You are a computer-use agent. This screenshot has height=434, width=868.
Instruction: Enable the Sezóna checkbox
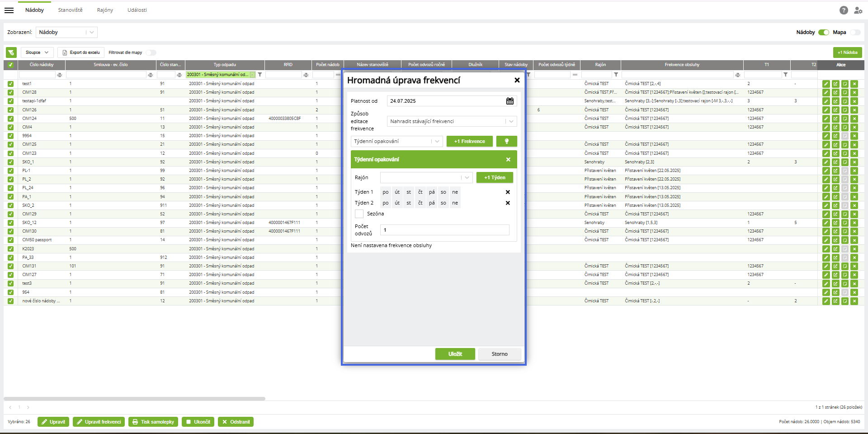point(359,214)
